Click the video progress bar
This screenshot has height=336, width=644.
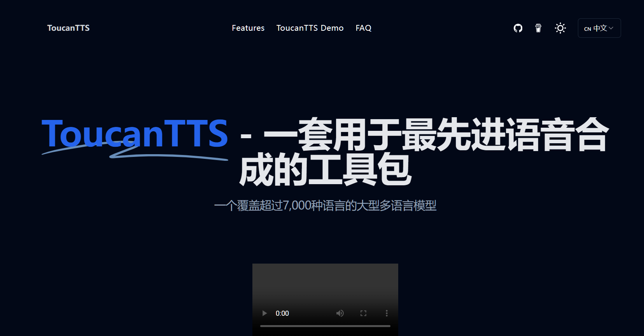(x=325, y=326)
